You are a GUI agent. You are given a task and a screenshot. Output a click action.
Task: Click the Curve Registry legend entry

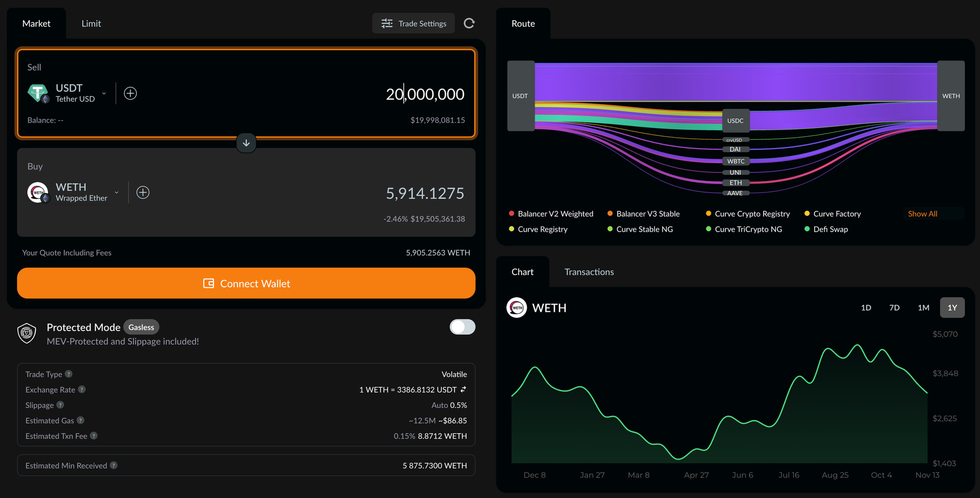point(538,229)
